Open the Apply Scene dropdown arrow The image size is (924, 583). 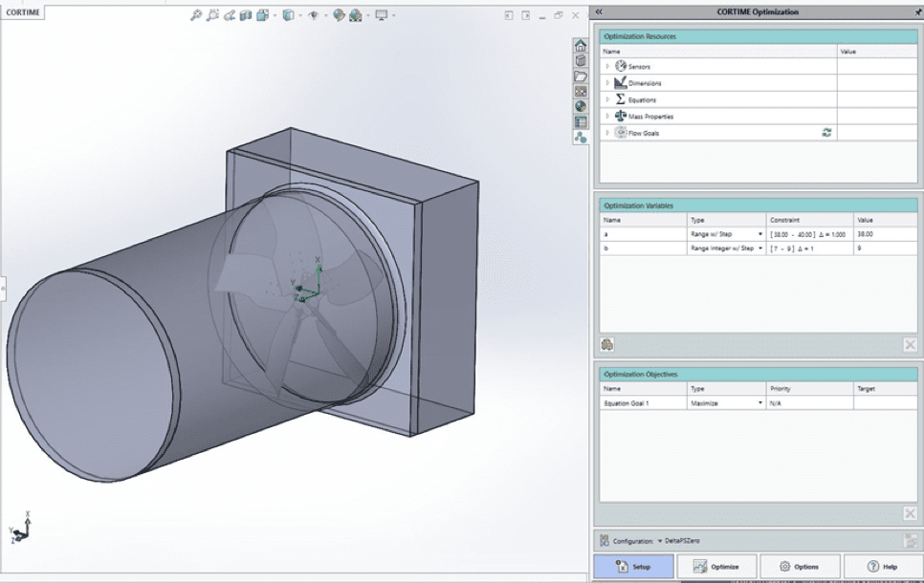click(x=368, y=15)
